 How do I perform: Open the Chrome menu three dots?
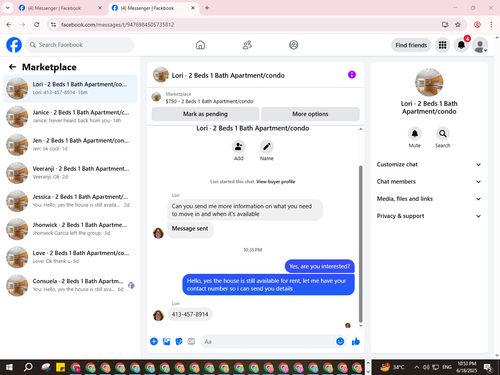click(x=491, y=24)
